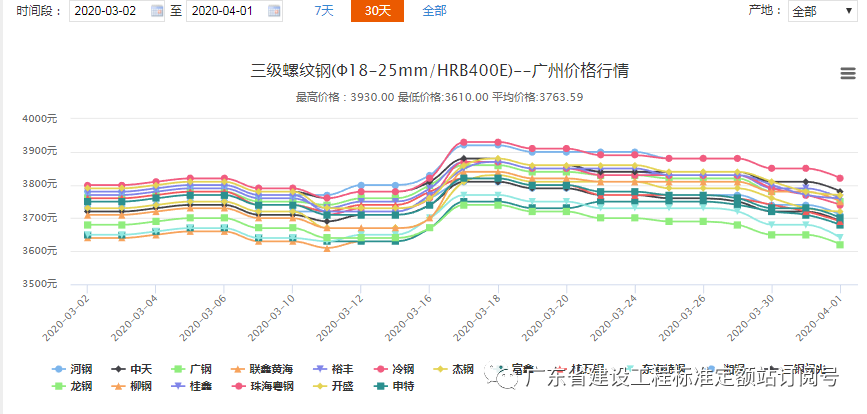Screen dimensions: 867x414
Task: Hide the 龙钢 series in legend
Action: point(72,386)
